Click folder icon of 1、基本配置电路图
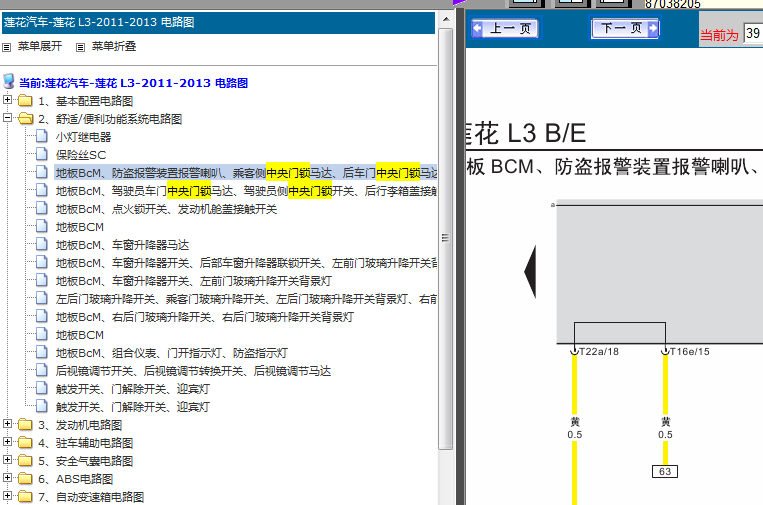The width and height of the screenshot is (763, 505). (x=25, y=101)
